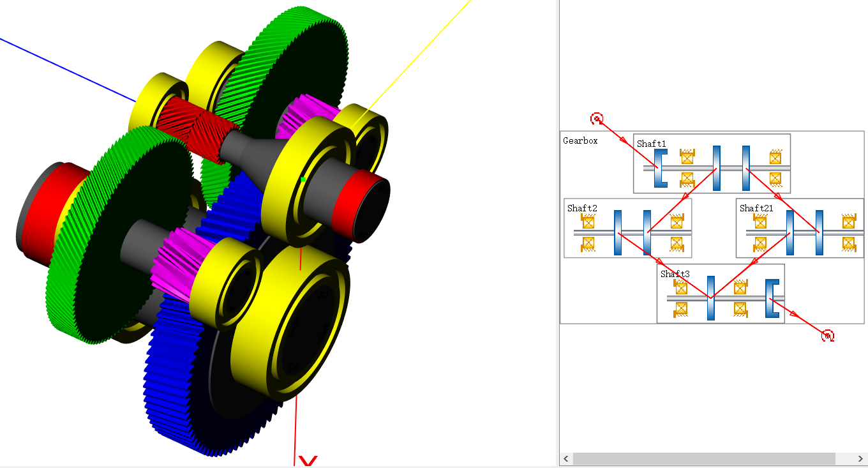Pick the right gear on Shaft1
868x468 pixels.
(745, 169)
